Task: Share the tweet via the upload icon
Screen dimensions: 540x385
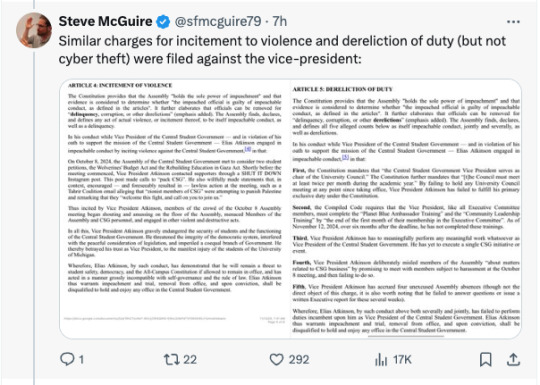Action: [513, 359]
